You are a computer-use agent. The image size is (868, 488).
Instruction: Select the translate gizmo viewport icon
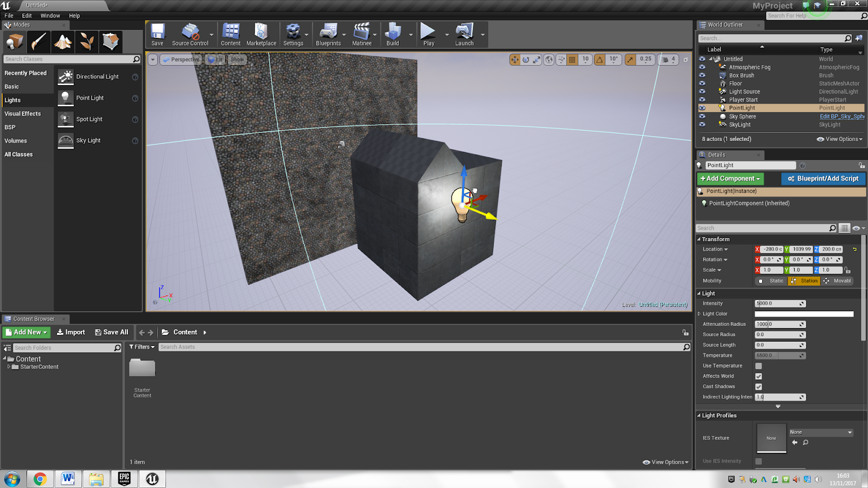(x=515, y=60)
